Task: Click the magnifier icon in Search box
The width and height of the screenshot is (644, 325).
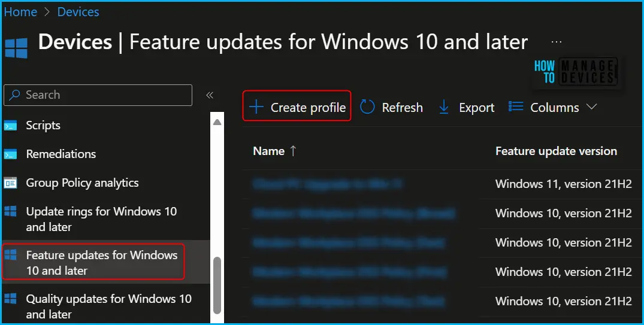Action: [x=14, y=95]
